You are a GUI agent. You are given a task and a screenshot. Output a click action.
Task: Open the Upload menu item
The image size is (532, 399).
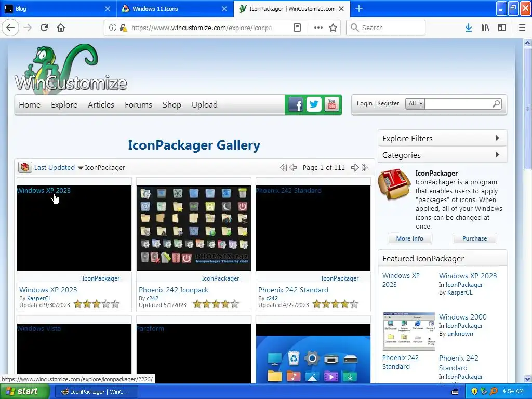tap(205, 105)
